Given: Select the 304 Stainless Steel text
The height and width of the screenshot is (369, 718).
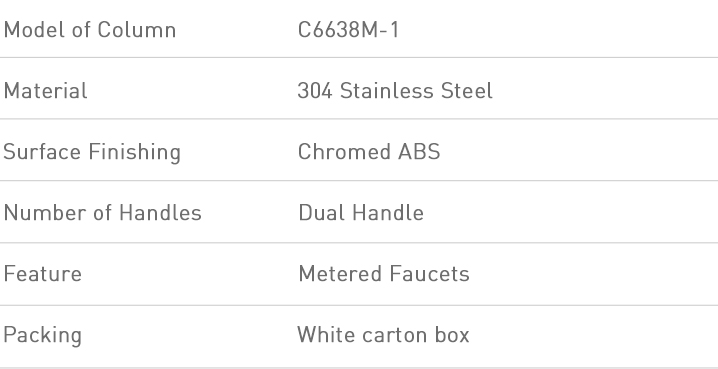Looking at the screenshot, I should [x=395, y=91].
